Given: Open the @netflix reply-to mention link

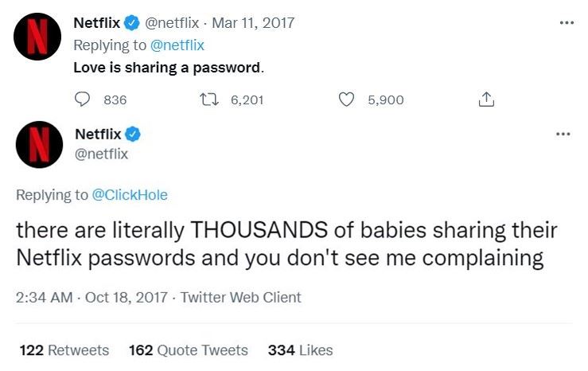Looking at the screenshot, I should 177,45.
